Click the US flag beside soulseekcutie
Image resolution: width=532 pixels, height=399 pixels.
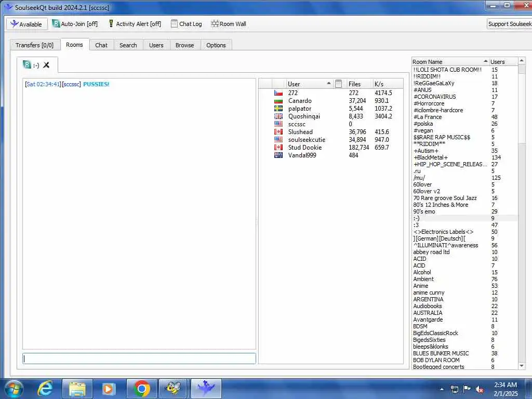pyautogui.click(x=278, y=140)
